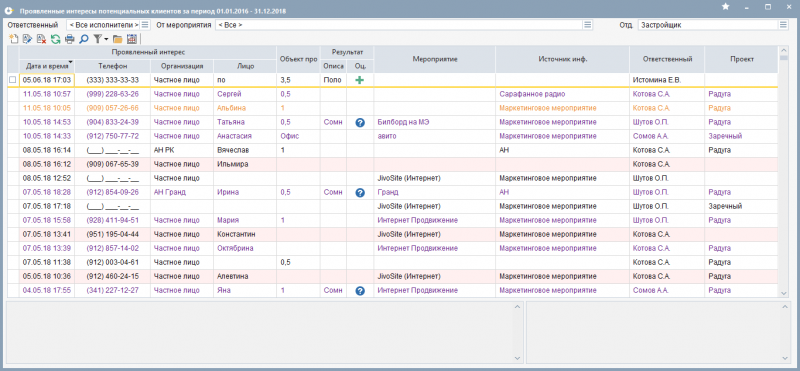Sort by the Мероприятие column header

(x=435, y=59)
